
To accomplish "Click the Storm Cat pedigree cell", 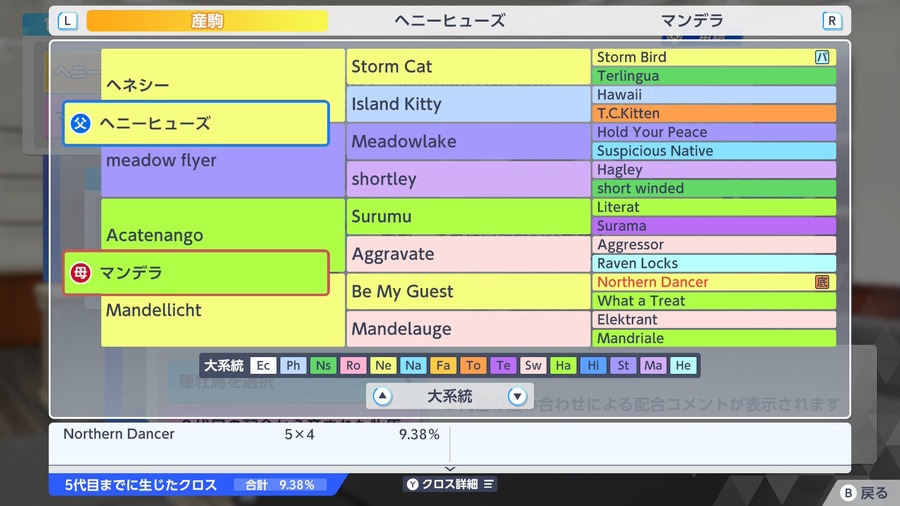I will [x=468, y=67].
